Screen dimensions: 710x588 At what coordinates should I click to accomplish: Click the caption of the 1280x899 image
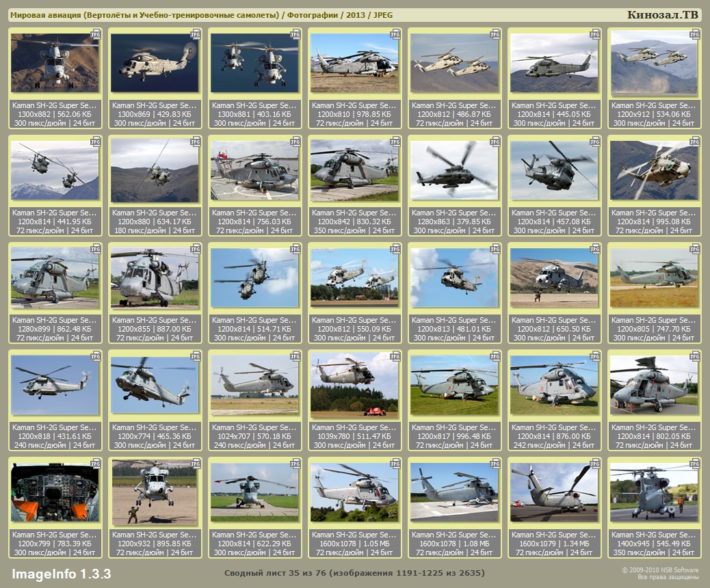click(55, 329)
